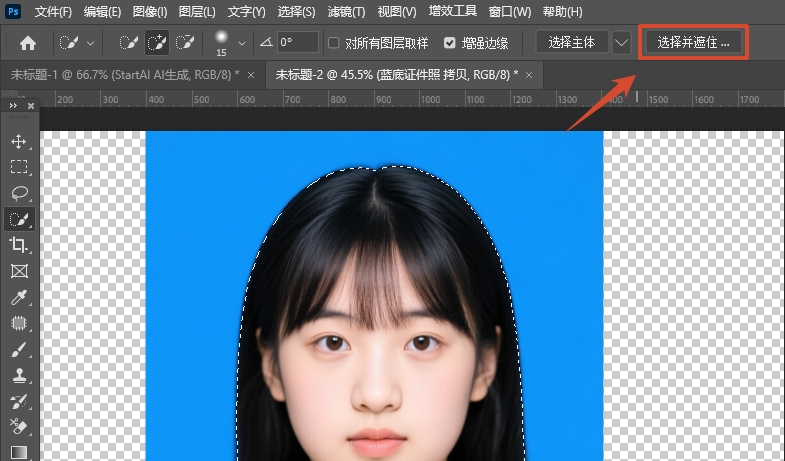
Task: Select the Quick Selection tool
Action: pyautogui.click(x=19, y=219)
